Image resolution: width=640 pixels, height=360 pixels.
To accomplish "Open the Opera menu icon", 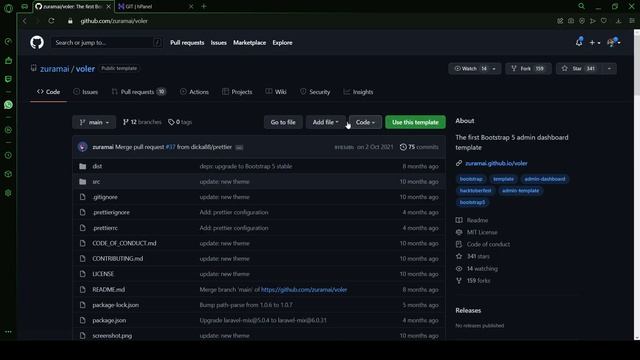I will [8, 8].
